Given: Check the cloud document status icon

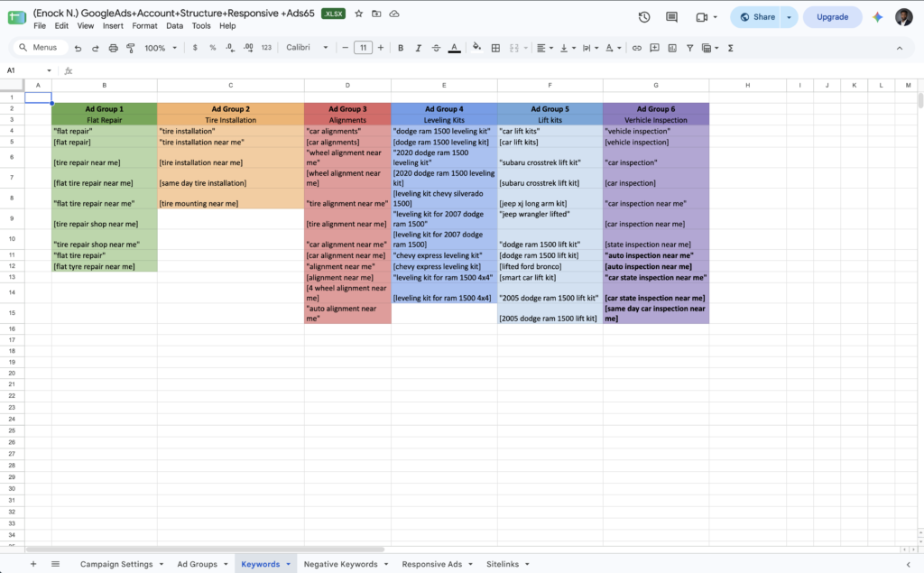Looking at the screenshot, I should (394, 14).
